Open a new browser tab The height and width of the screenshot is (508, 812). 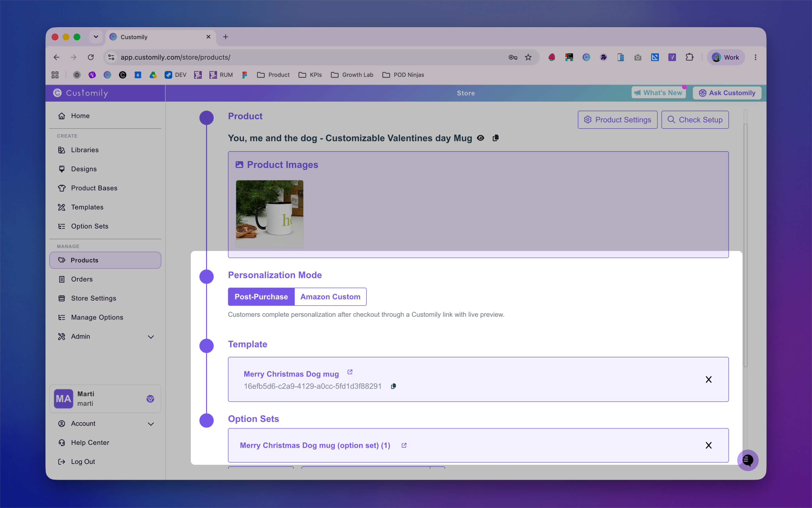(226, 37)
